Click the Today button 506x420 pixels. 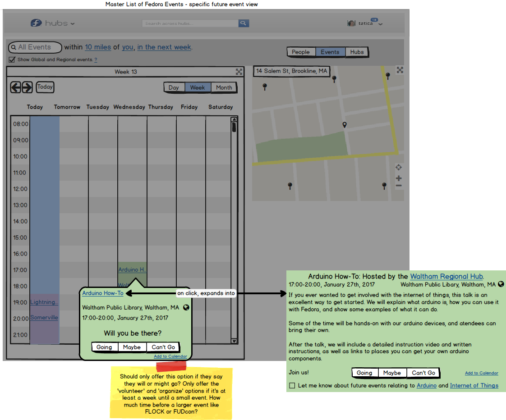[45, 87]
